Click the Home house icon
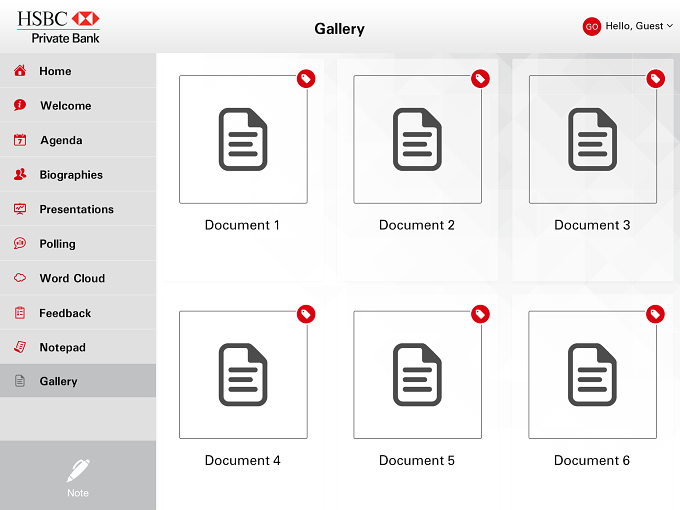This screenshot has height=510, width=680. tap(20, 71)
